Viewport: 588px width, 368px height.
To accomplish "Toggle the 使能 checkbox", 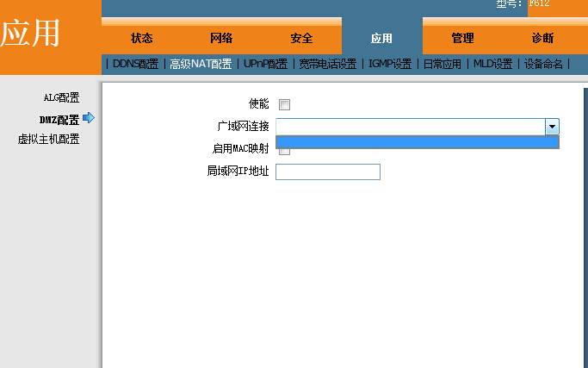I will (x=284, y=104).
